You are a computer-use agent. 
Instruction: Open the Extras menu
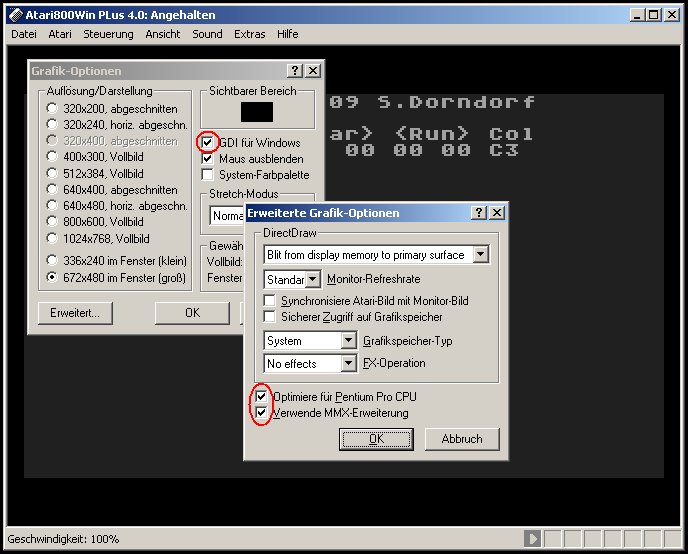click(x=249, y=34)
